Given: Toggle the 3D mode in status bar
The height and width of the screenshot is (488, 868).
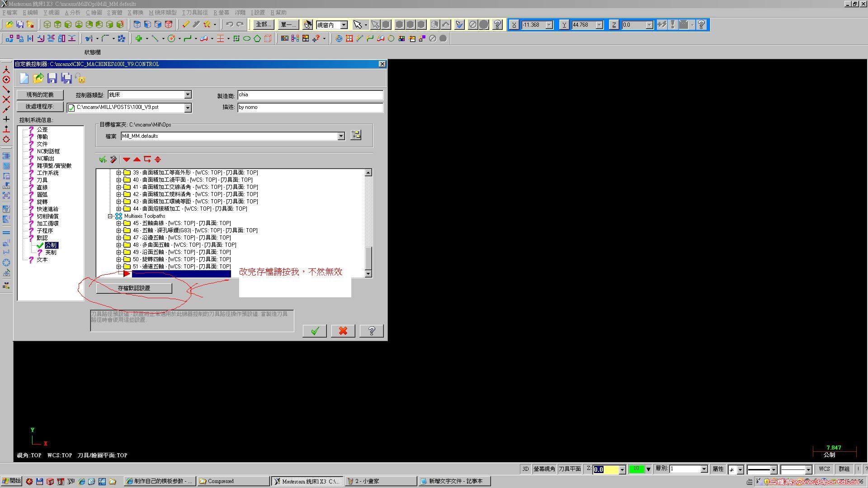Looking at the screenshot, I should point(525,469).
